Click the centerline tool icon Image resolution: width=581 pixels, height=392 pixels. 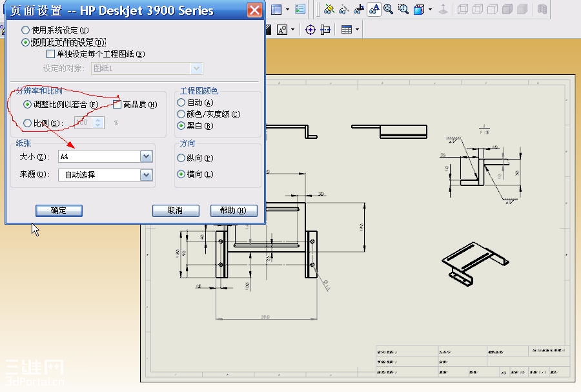point(325,30)
